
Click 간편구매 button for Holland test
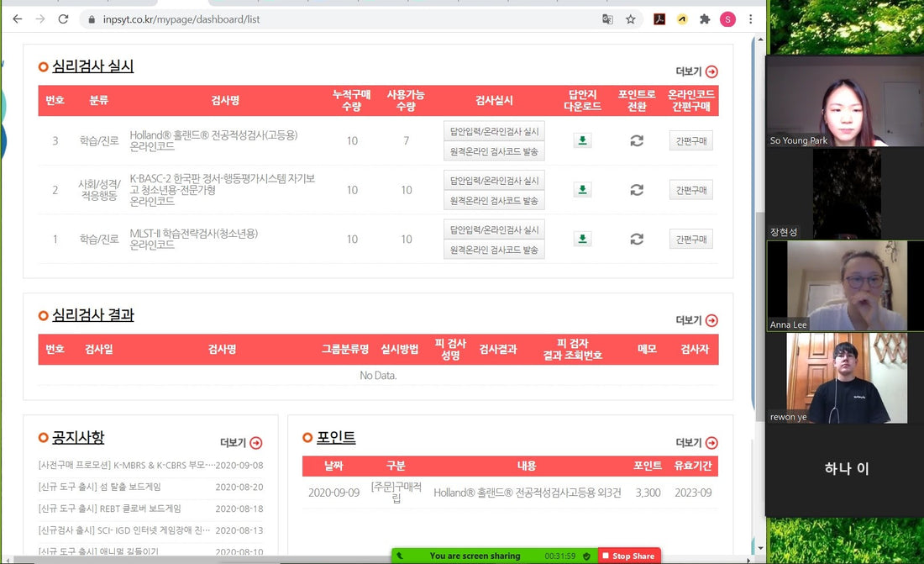690,141
